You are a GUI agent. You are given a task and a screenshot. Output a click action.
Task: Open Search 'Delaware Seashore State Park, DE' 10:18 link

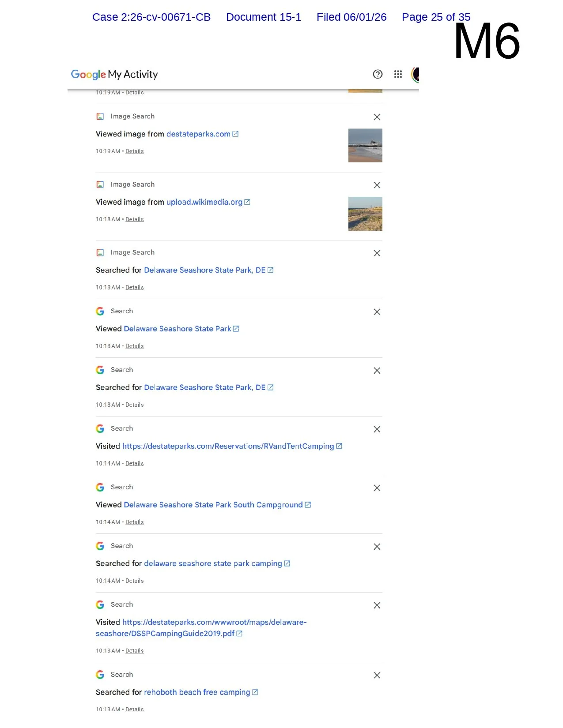(x=205, y=387)
